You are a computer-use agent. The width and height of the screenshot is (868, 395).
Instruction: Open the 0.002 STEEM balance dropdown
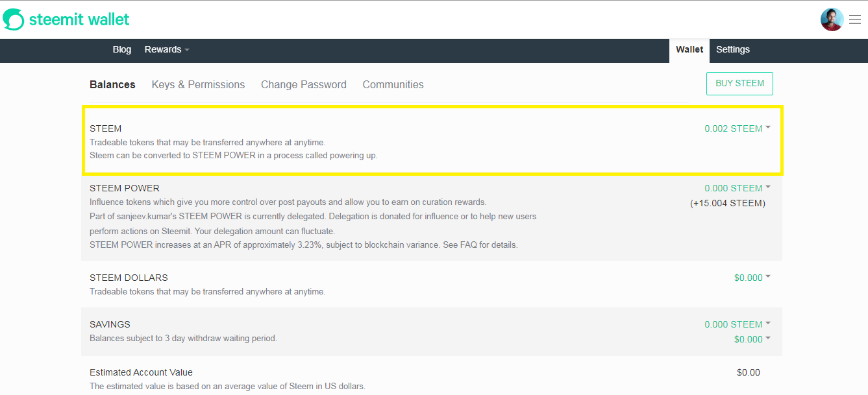738,128
